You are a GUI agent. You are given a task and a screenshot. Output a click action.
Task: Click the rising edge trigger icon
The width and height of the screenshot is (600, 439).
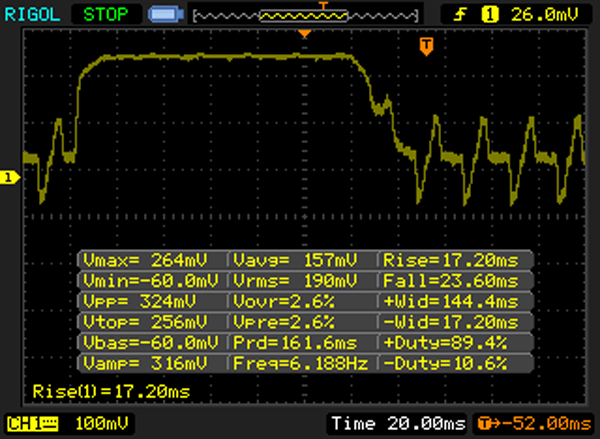click(460, 15)
